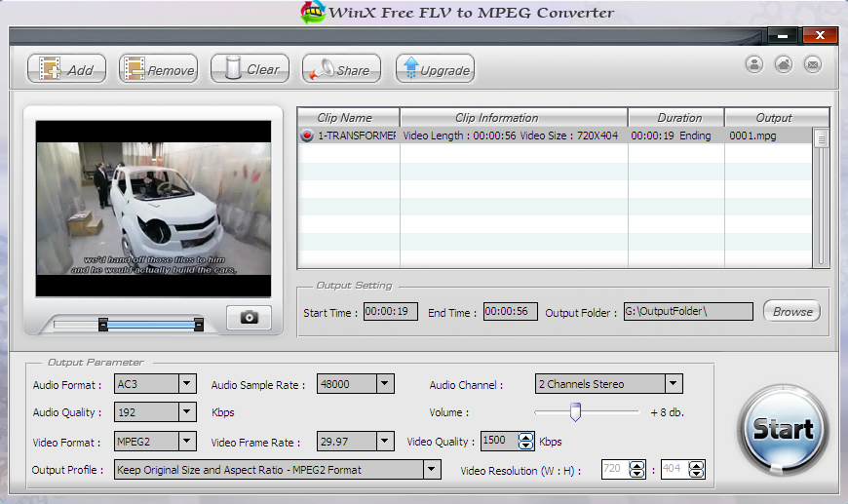Click the Output Folder path field
This screenshot has height=504, width=848.
(x=688, y=312)
